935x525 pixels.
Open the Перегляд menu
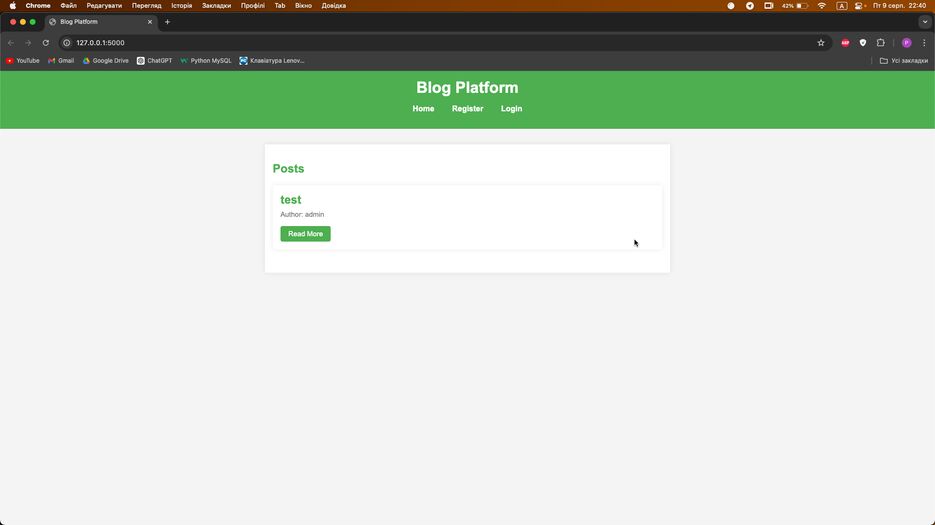pyautogui.click(x=147, y=5)
